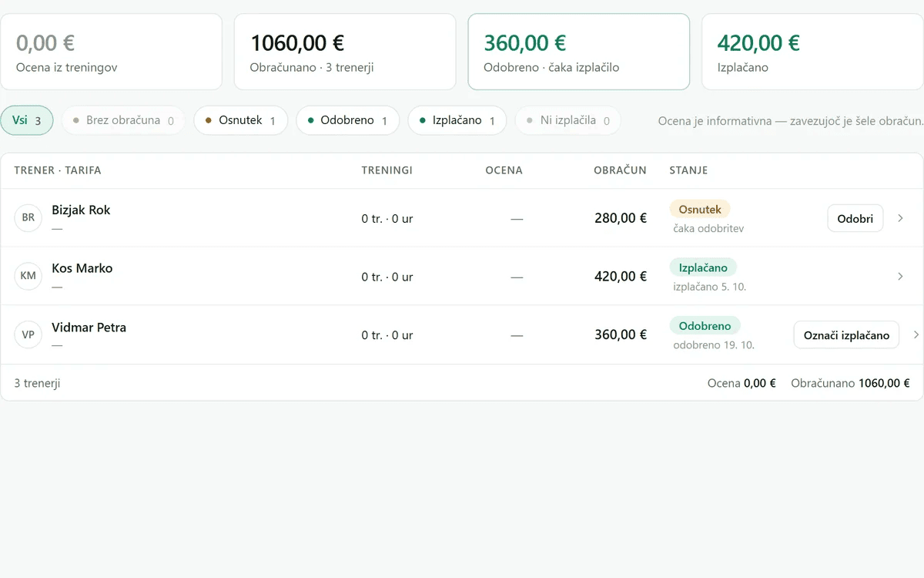
Task: Click the '3 trenerji' table footer count
Action: point(37,383)
